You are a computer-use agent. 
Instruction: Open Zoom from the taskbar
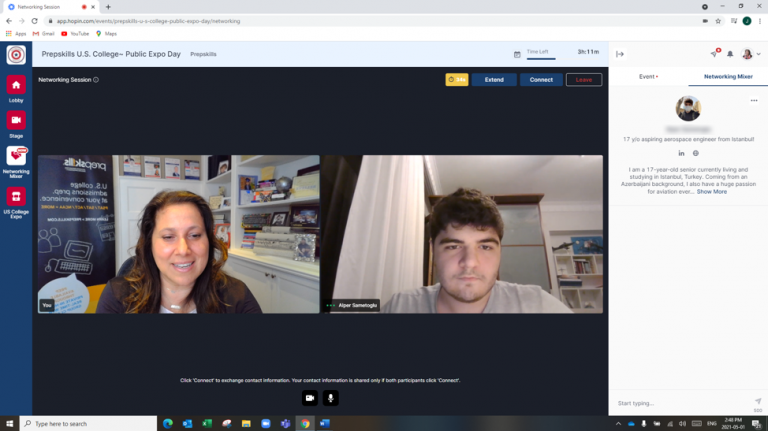[x=265, y=424]
